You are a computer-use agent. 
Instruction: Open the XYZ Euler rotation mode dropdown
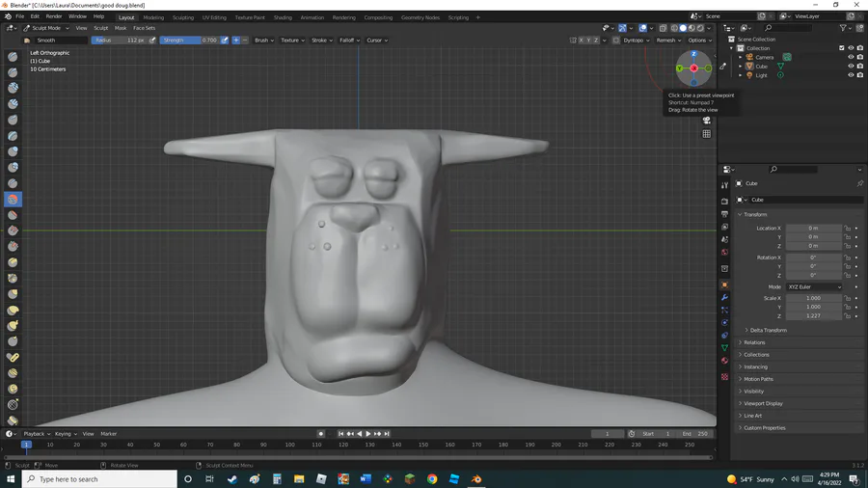click(814, 287)
